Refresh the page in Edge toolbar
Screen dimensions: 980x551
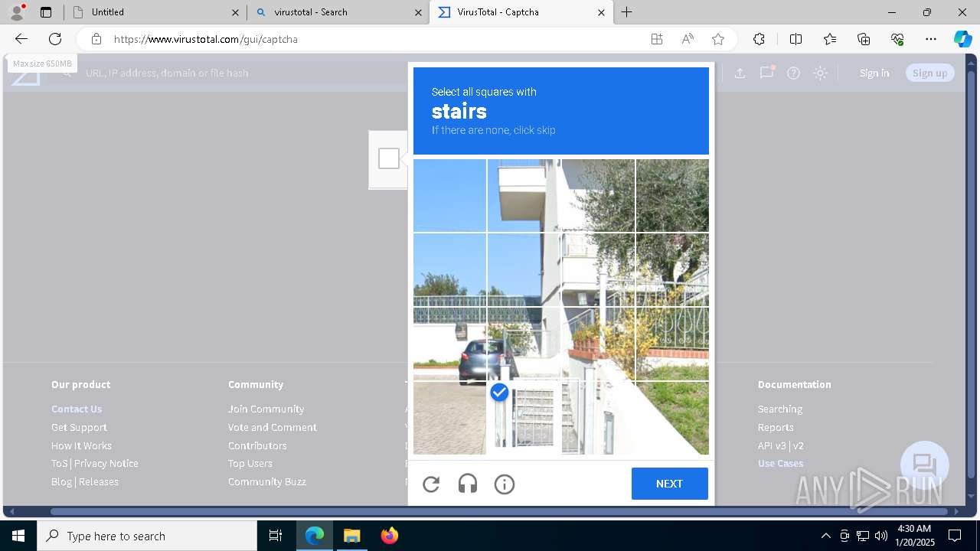(55, 39)
